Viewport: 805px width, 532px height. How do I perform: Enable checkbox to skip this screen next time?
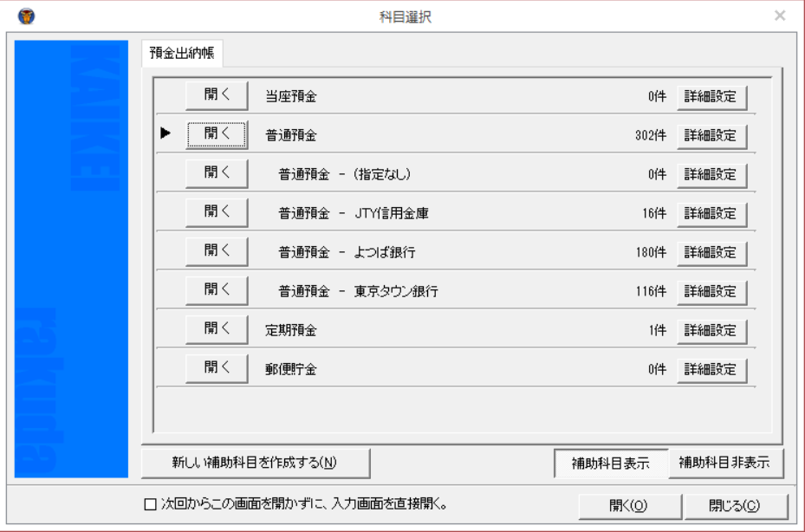(150, 504)
